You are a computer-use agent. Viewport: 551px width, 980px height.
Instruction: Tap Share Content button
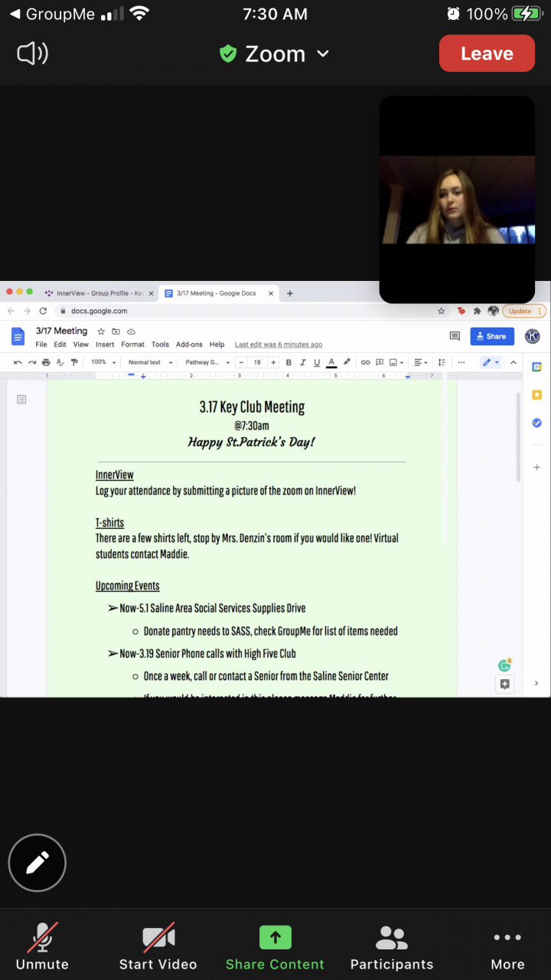(x=275, y=946)
